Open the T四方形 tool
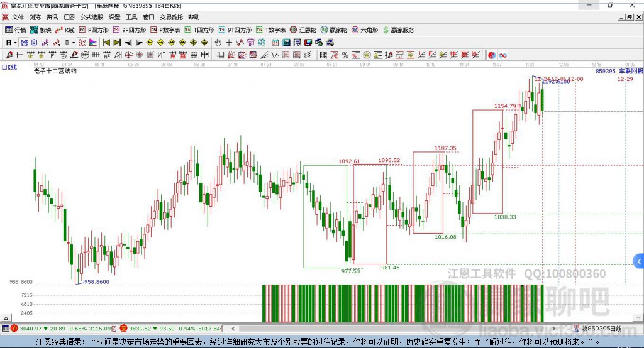Image resolution: width=644 pixels, height=348 pixels. click(x=199, y=30)
